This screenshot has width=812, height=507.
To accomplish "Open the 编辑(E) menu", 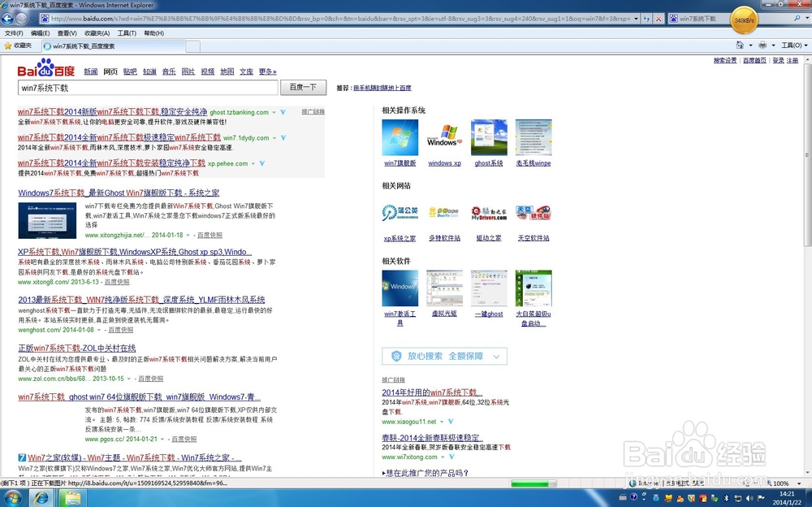I will (40, 33).
